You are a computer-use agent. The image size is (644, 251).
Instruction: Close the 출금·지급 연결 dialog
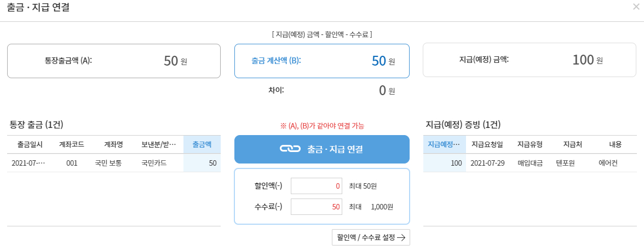click(x=635, y=8)
